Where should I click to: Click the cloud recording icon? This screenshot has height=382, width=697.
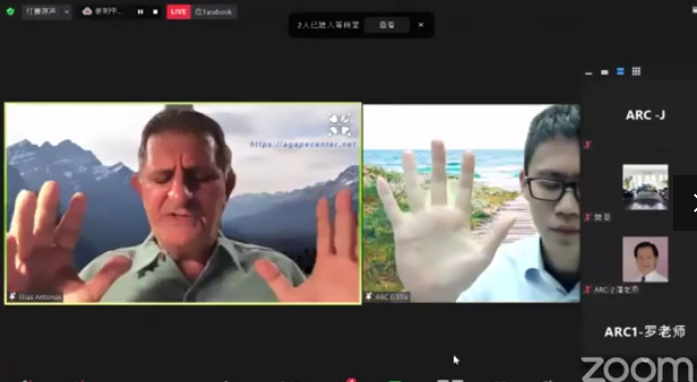(87, 12)
